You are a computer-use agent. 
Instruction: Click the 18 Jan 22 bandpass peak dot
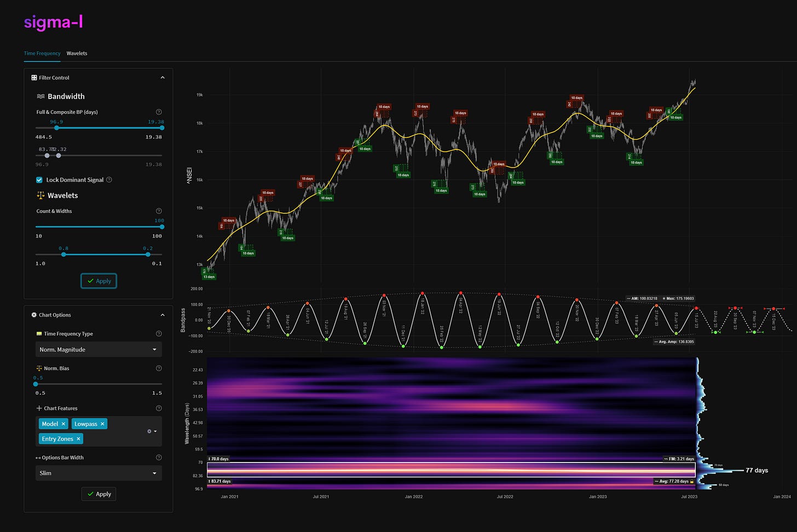(422, 294)
